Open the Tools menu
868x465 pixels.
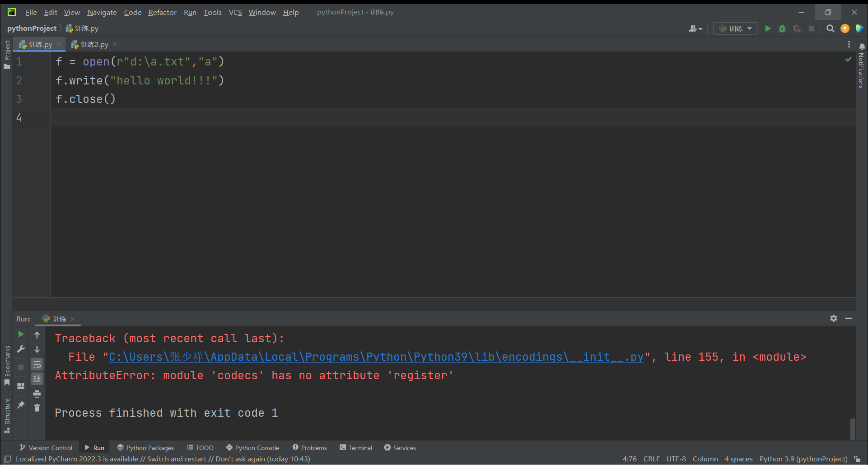coord(212,12)
